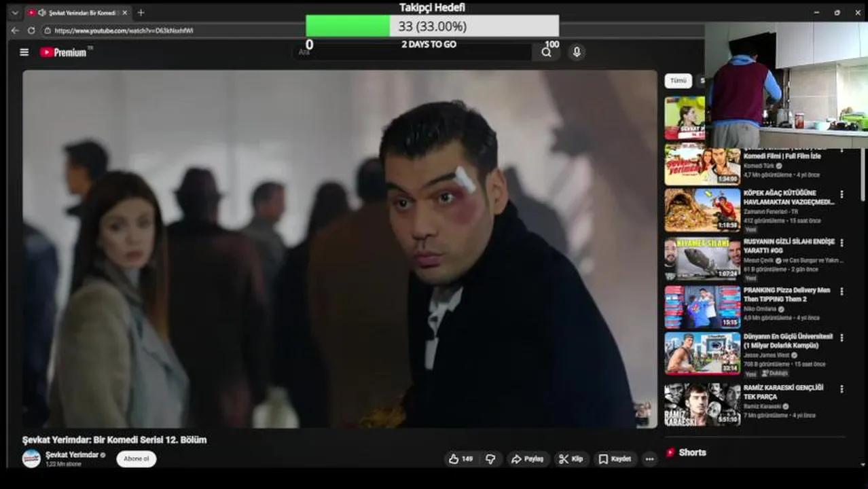Screen dimensions: 868x489
Task: Open RAMİZ KARAESKİ GENÇLİĞİ thumbnail
Action: pos(702,405)
